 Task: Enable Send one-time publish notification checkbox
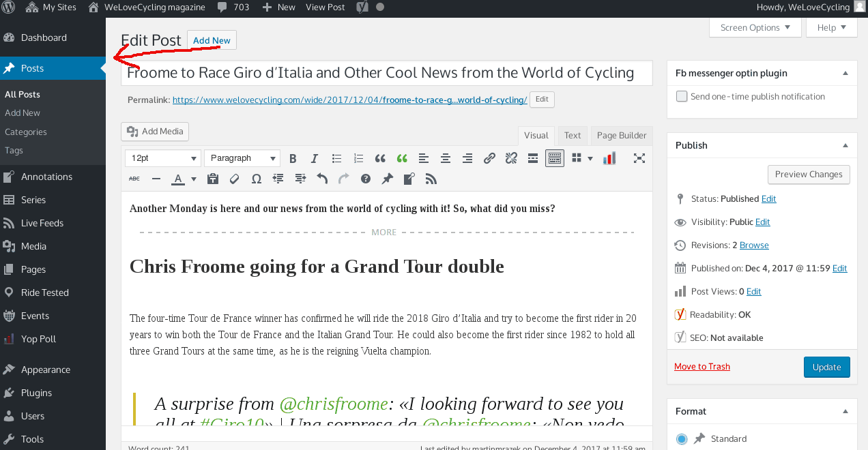pyautogui.click(x=682, y=96)
